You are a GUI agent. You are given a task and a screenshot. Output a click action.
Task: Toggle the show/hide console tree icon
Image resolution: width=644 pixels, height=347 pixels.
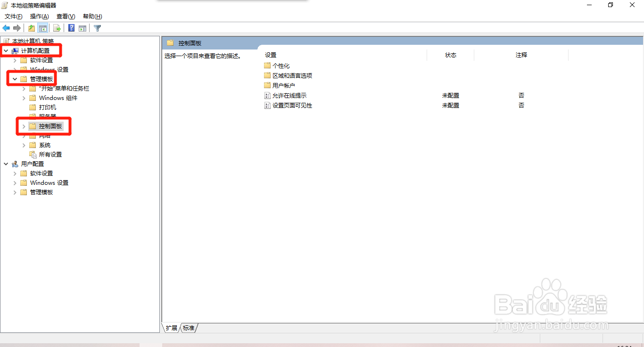[43, 28]
